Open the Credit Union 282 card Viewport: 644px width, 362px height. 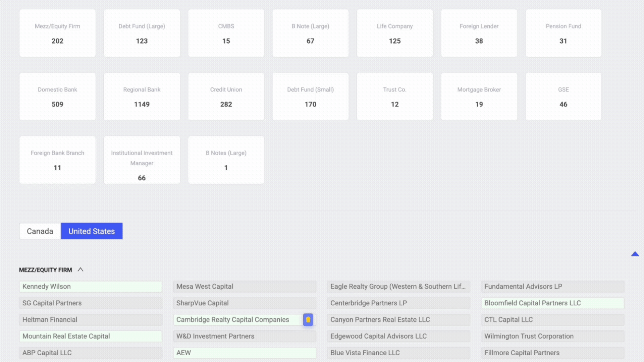pos(226,97)
